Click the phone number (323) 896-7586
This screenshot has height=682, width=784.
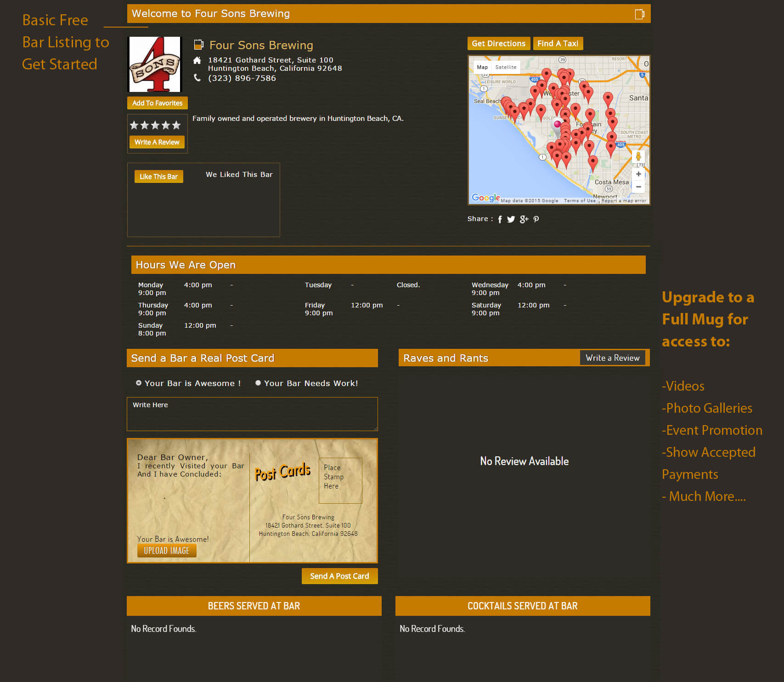[x=242, y=78]
